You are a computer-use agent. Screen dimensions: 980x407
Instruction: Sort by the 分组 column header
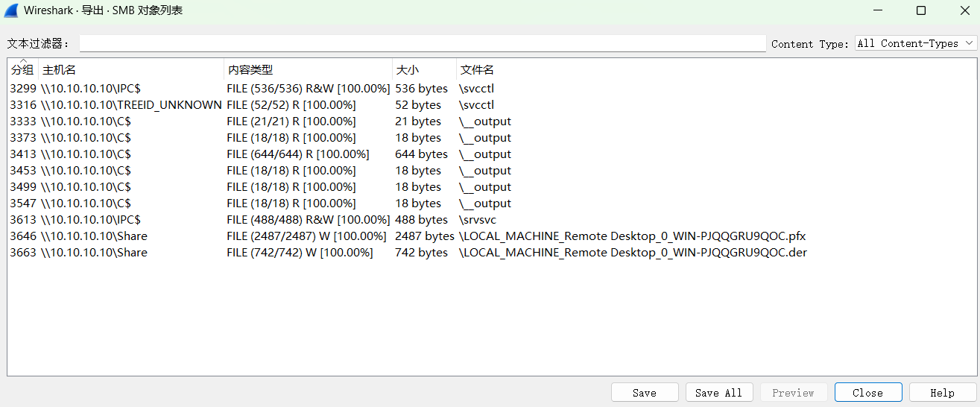click(22, 70)
